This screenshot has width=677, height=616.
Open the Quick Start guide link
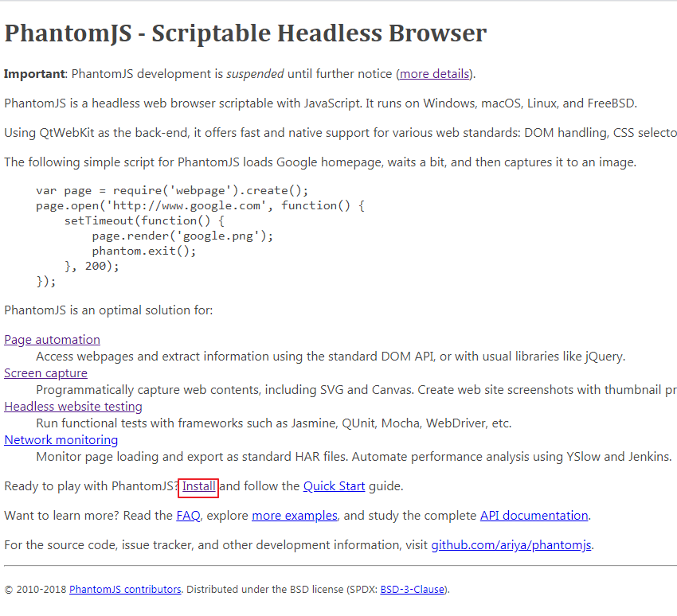click(335, 486)
